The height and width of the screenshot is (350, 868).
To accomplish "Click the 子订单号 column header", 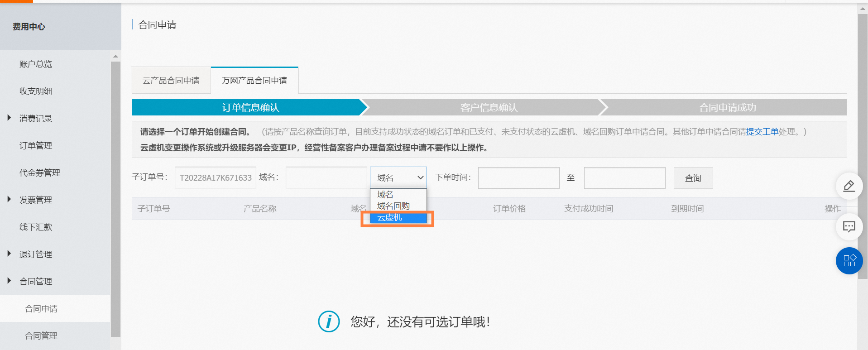I will point(154,209).
